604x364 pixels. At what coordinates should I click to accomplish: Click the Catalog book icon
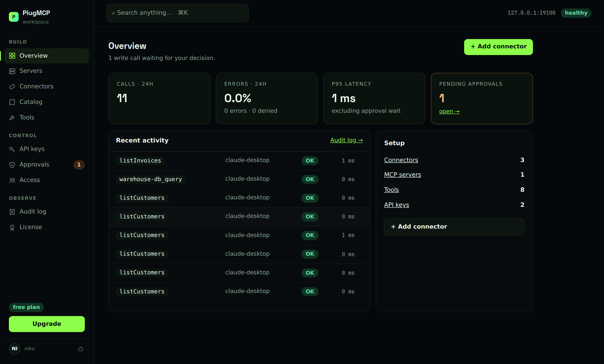tap(12, 102)
